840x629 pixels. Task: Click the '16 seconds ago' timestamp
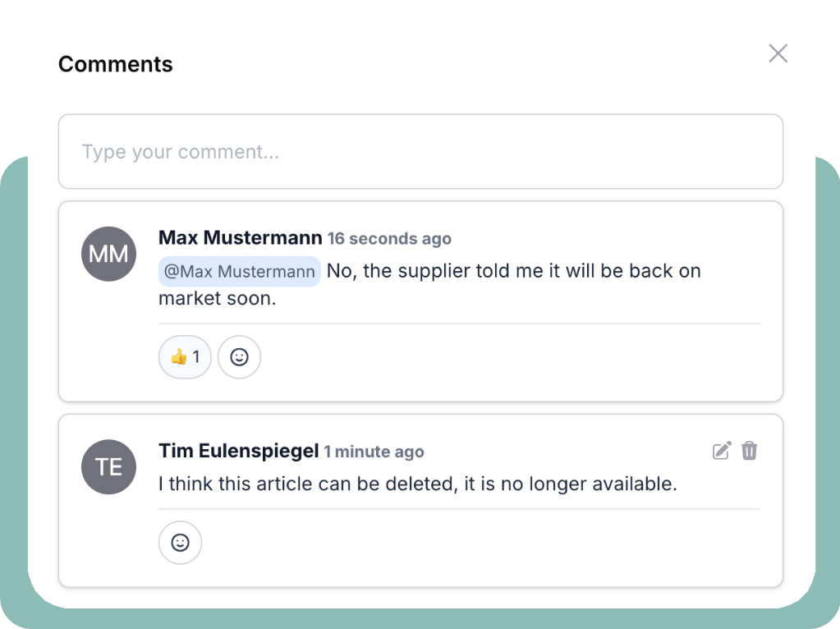pos(389,239)
